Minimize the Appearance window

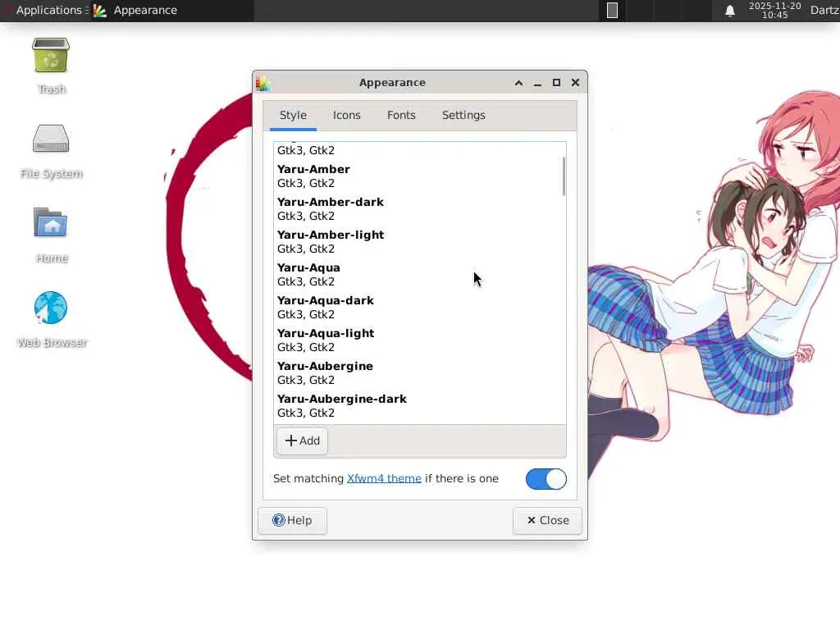click(537, 83)
